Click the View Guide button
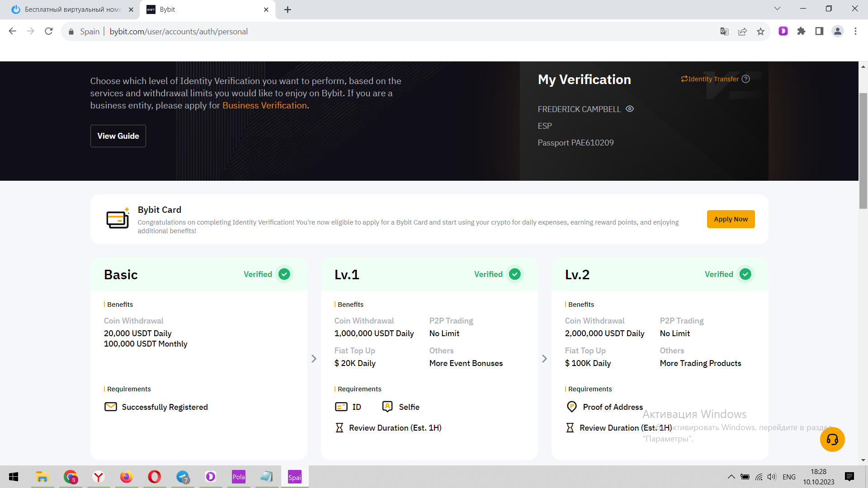Viewport: 868px width, 488px height. point(118,136)
